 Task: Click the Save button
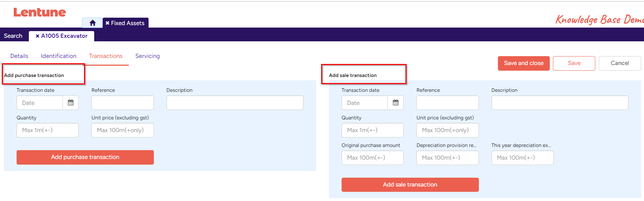pyautogui.click(x=574, y=63)
